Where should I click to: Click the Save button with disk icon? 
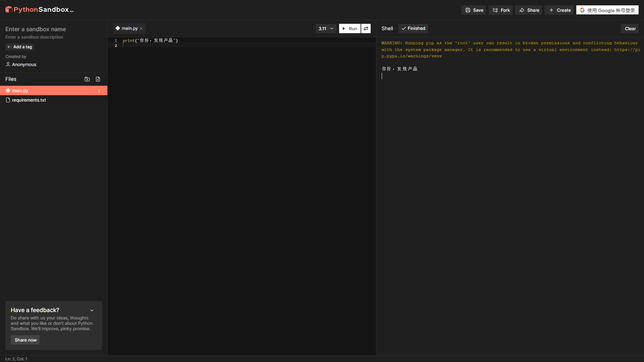(x=474, y=10)
